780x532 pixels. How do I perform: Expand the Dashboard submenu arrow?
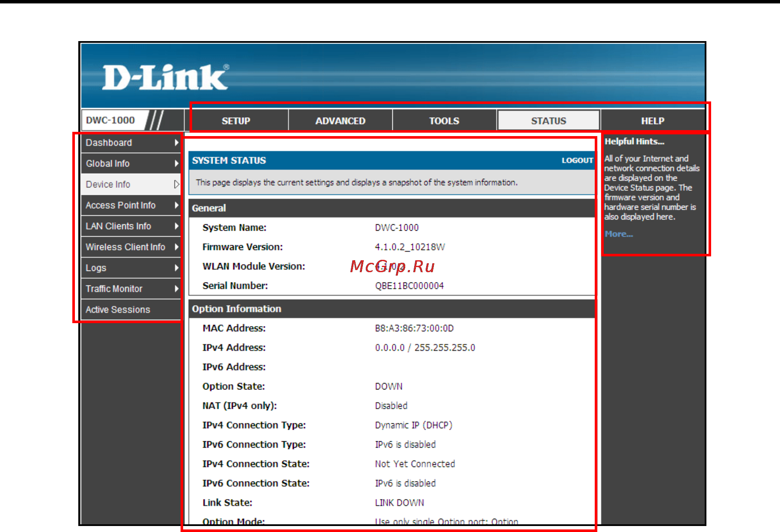(x=176, y=143)
